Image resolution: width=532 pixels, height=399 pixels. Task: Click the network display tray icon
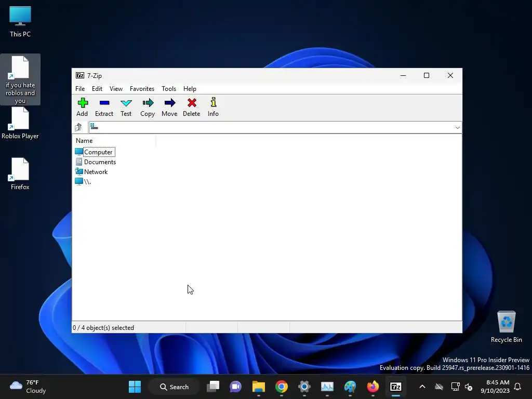(455, 387)
